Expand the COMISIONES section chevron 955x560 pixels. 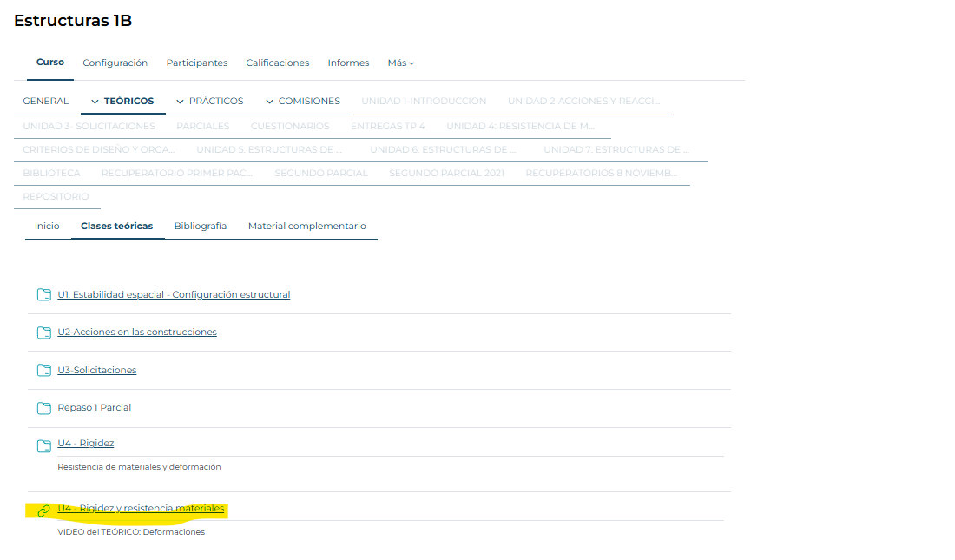pyautogui.click(x=269, y=102)
